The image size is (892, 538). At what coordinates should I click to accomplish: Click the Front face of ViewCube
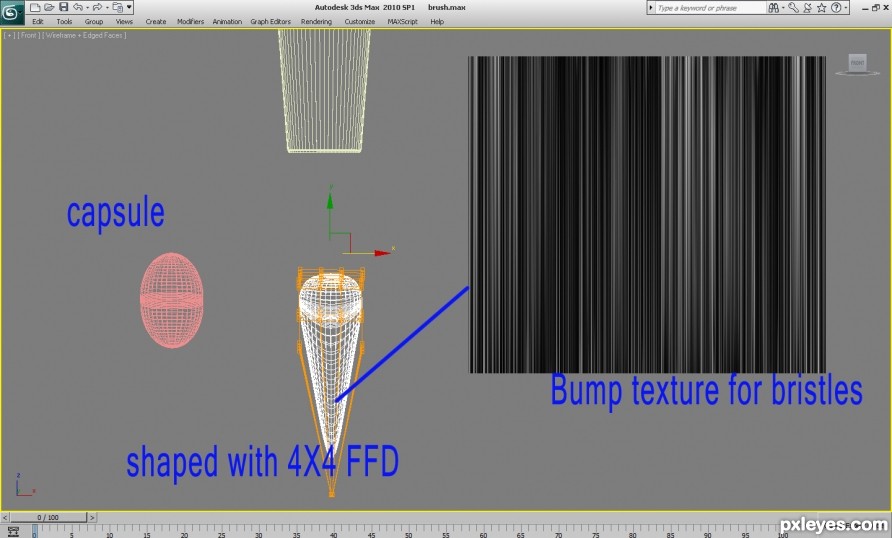point(857,63)
